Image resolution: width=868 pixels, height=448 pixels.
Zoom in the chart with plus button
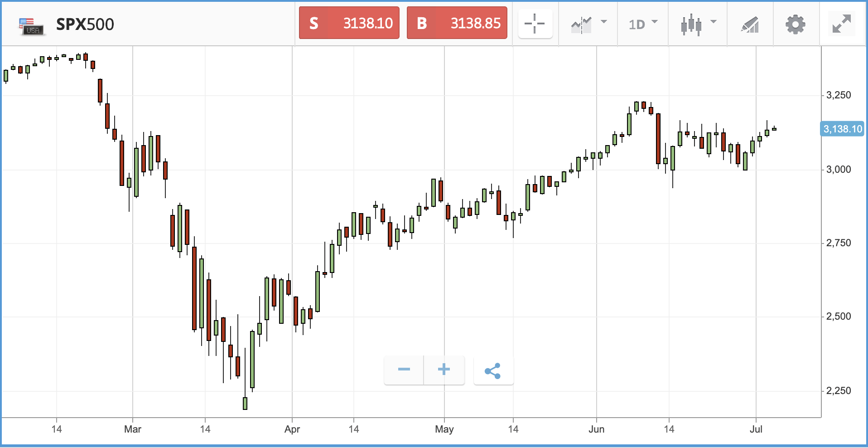444,370
